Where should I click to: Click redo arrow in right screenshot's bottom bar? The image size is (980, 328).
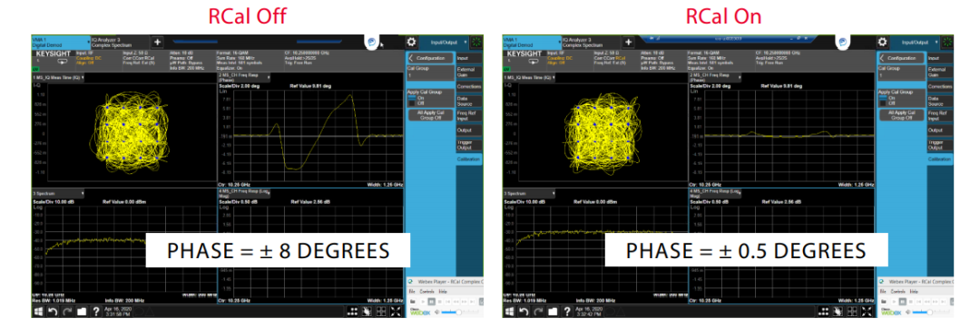538,311
